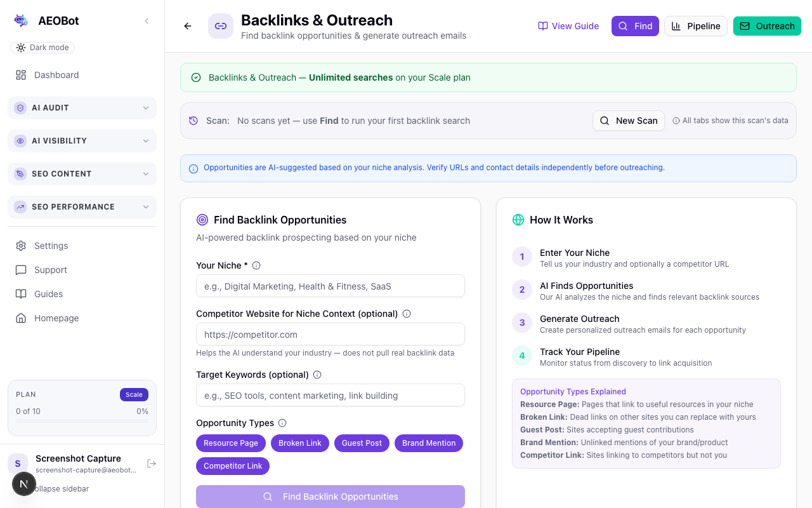Click the 'Opportunity Types Explained' heading
Image resolution: width=812 pixels, height=508 pixels.
tap(573, 392)
